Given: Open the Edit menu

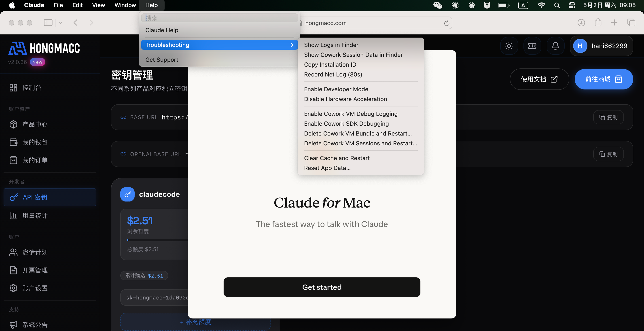Looking at the screenshot, I should coord(77,5).
